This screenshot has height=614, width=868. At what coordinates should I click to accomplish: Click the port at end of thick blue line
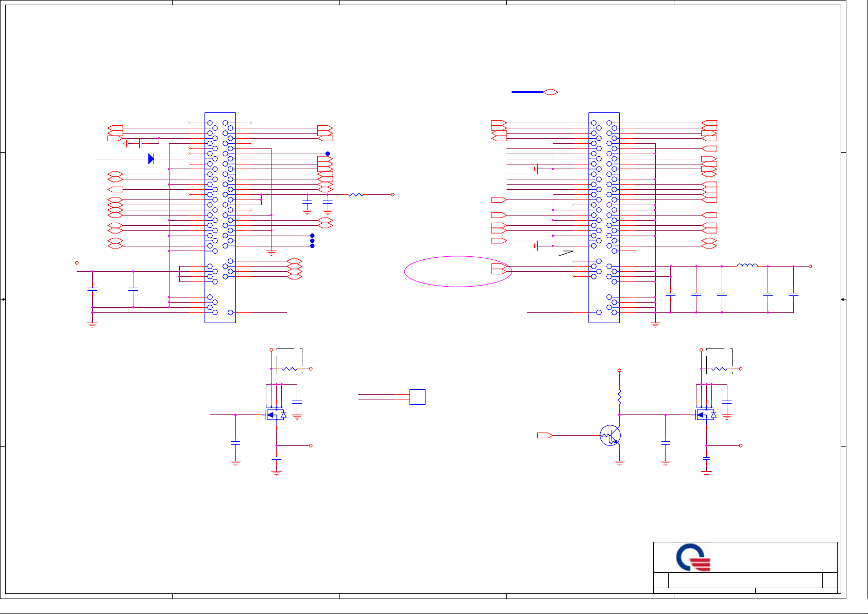(551, 92)
